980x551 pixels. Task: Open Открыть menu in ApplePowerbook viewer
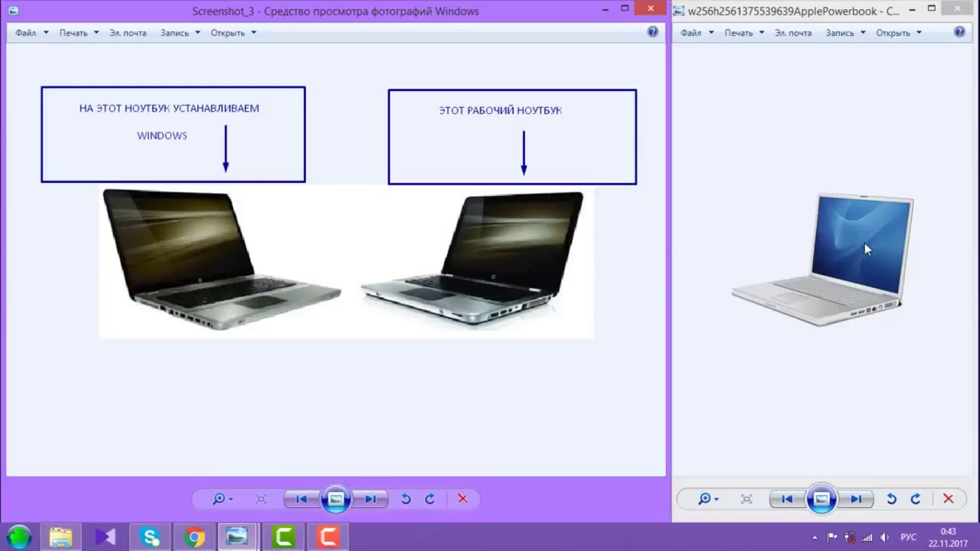(x=898, y=33)
